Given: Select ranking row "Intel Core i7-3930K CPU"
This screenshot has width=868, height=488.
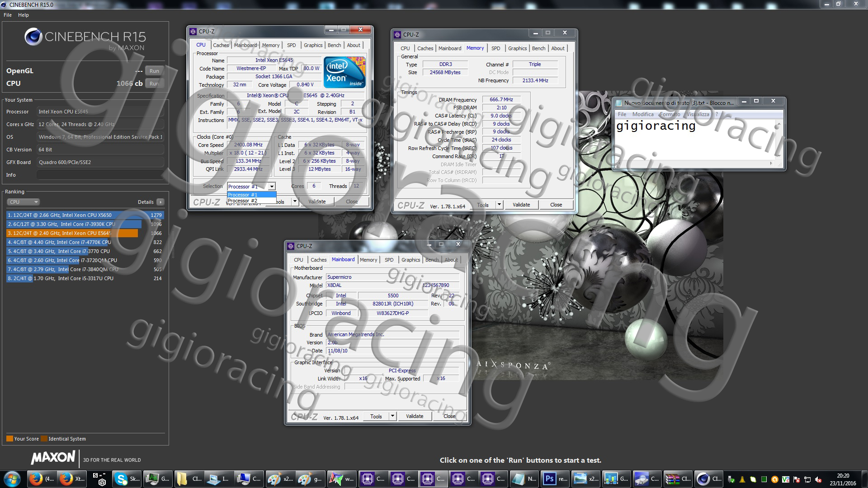Looking at the screenshot, I should (85, 224).
